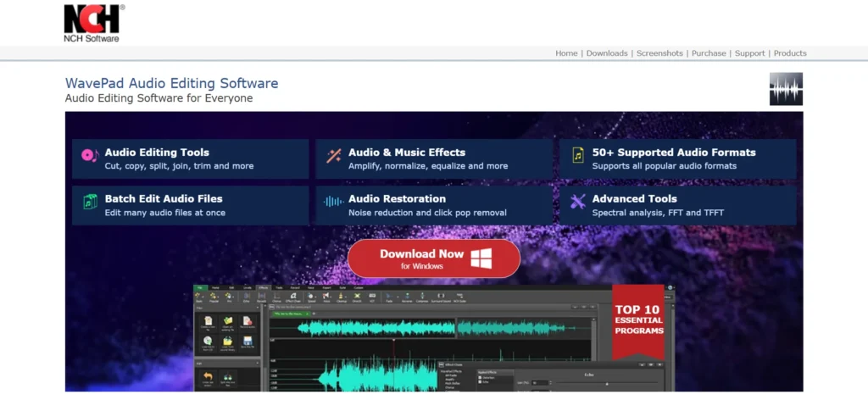The image size is (868, 400).
Task: Click the Echo gain slider handle
Action: 607,384
